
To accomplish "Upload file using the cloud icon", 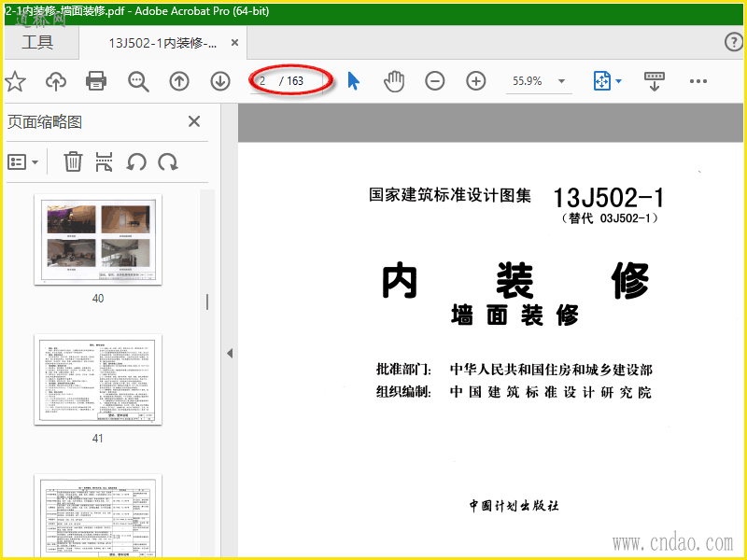I will (56, 81).
